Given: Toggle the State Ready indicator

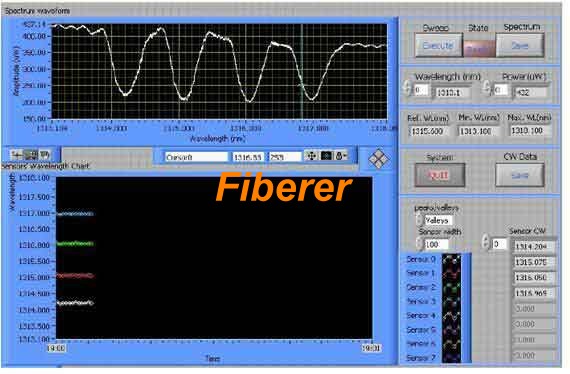Looking at the screenshot, I should (479, 48).
